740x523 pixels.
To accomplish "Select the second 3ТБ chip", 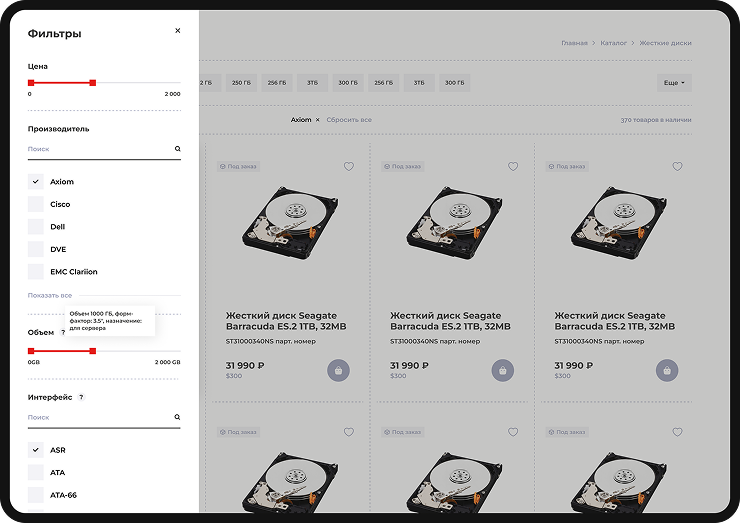I will pos(419,83).
